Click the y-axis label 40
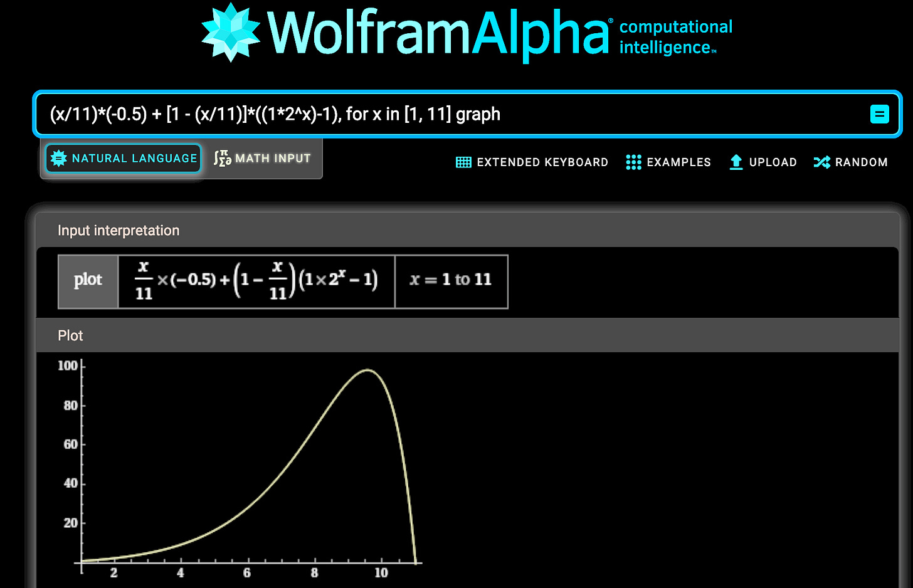The image size is (913, 588). tap(71, 483)
